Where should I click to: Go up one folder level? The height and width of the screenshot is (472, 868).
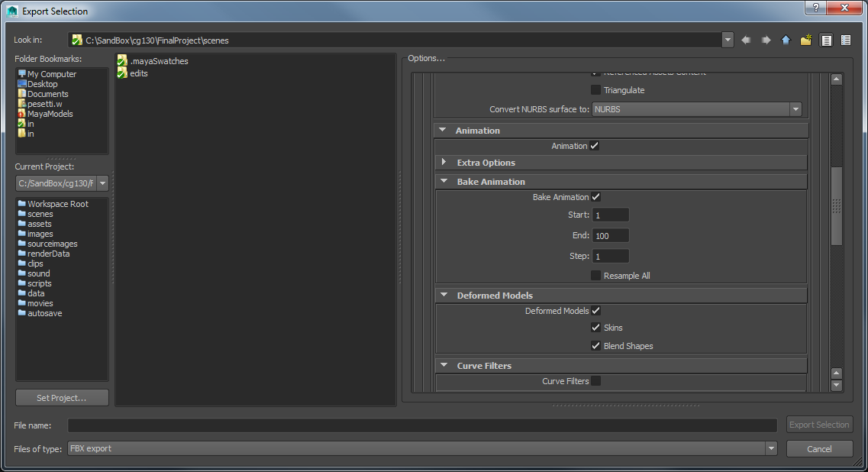click(786, 40)
